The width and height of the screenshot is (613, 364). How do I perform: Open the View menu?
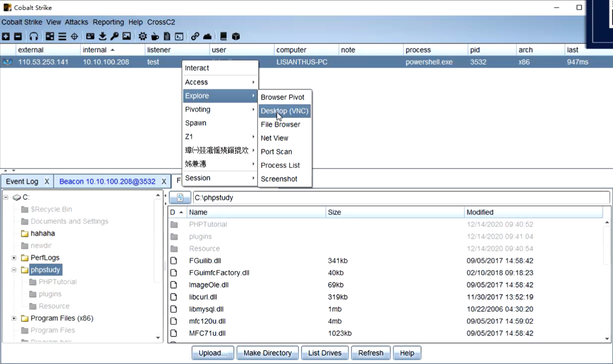[54, 22]
